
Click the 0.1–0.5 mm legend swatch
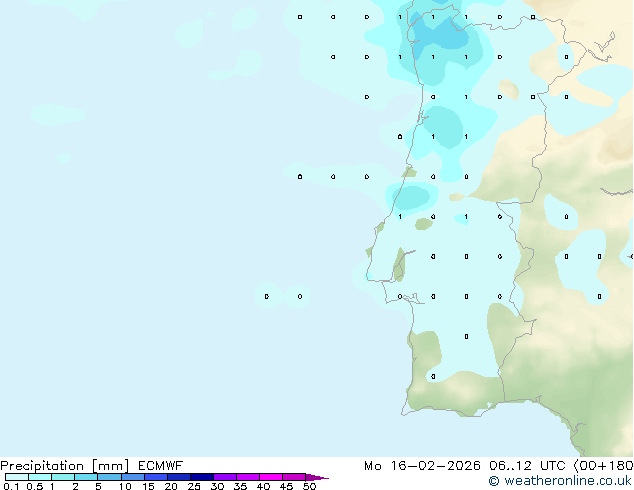(x=17, y=477)
